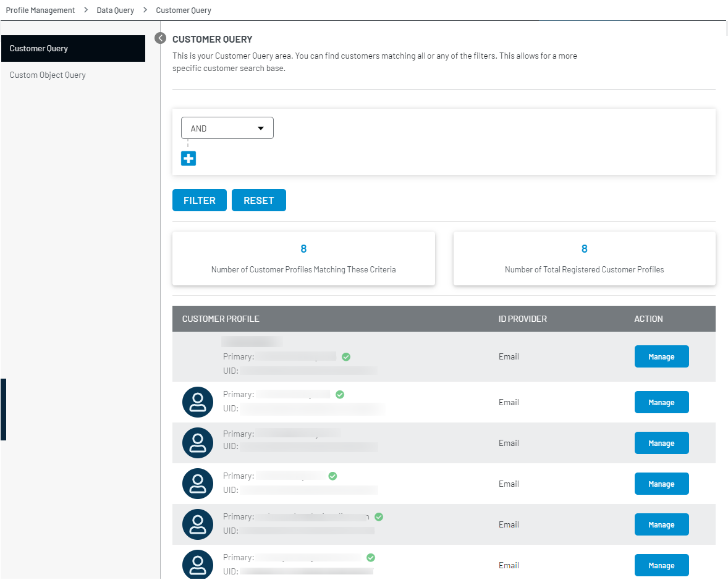Screen dimensions: 728x580
Task: Click the avatar icon on the third customer row
Action: coord(197,443)
